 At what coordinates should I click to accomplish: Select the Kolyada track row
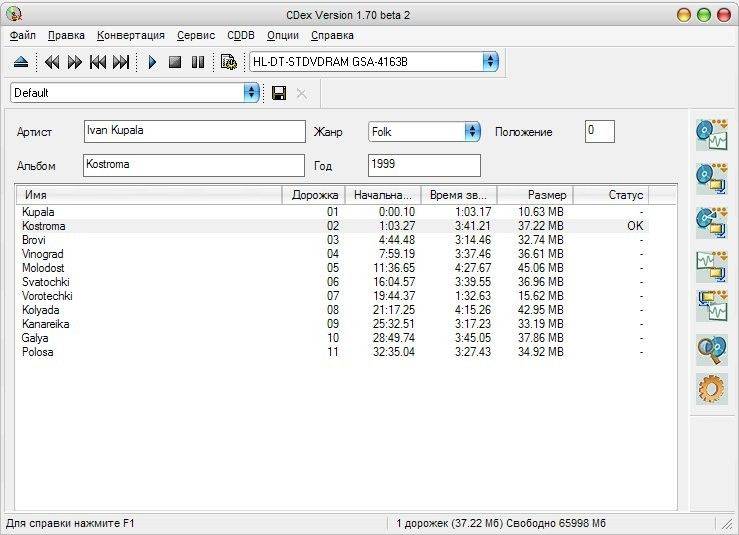(333, 310)
